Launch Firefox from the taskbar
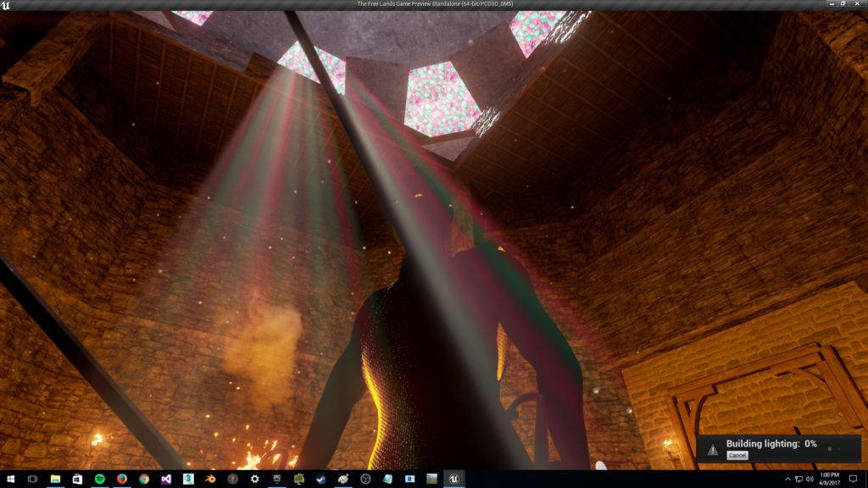Image resolution: width=868 pixels, height=488 pixels. (x=122, y=480)
